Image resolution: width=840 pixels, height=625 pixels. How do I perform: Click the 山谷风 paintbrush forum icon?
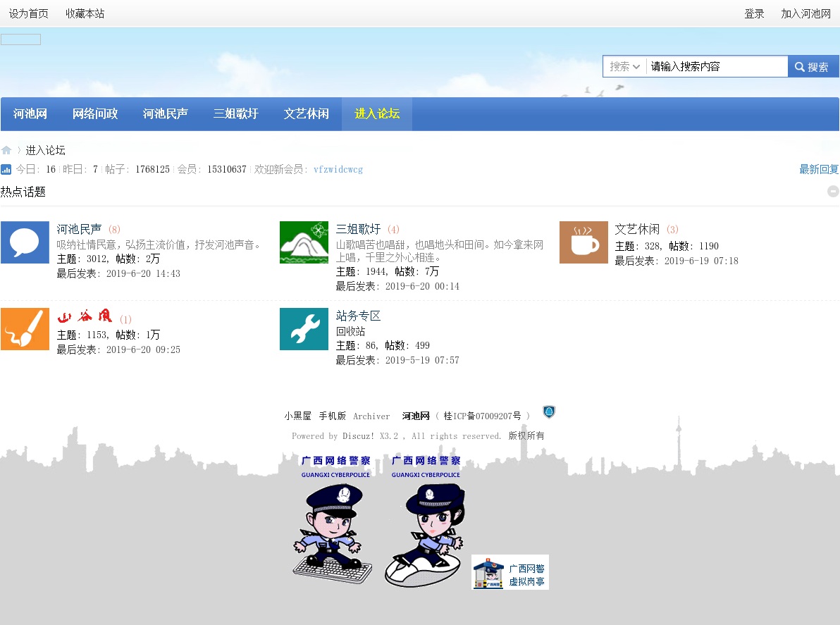coord(25,329)
